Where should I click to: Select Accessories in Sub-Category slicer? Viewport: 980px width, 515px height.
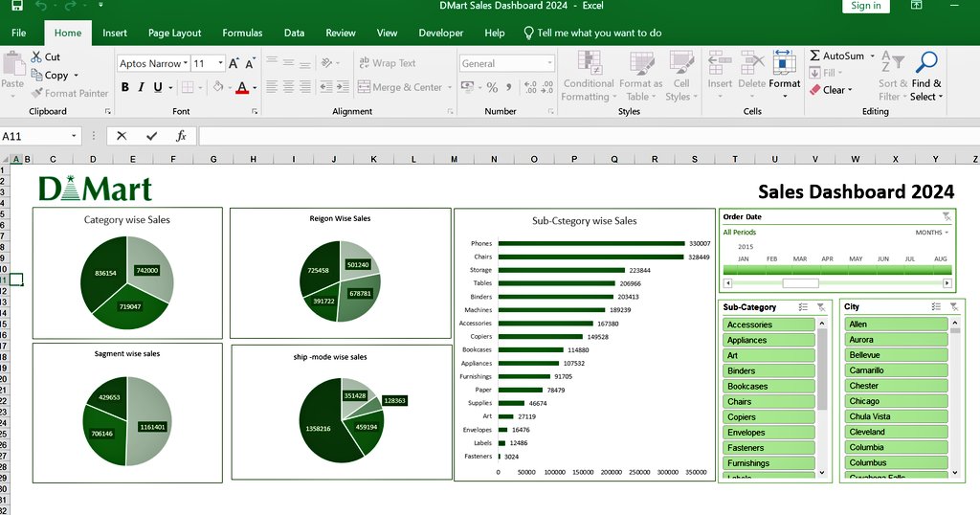pos(768,325)
